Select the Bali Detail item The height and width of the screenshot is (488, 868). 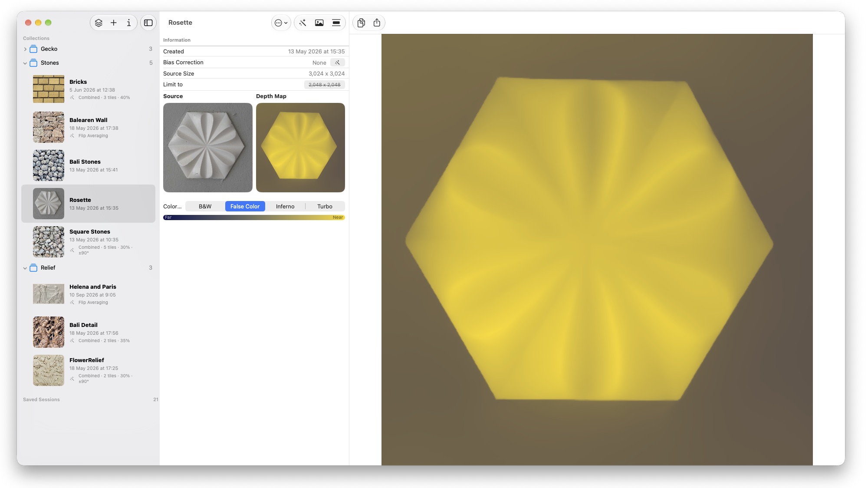tap(88, 332)
